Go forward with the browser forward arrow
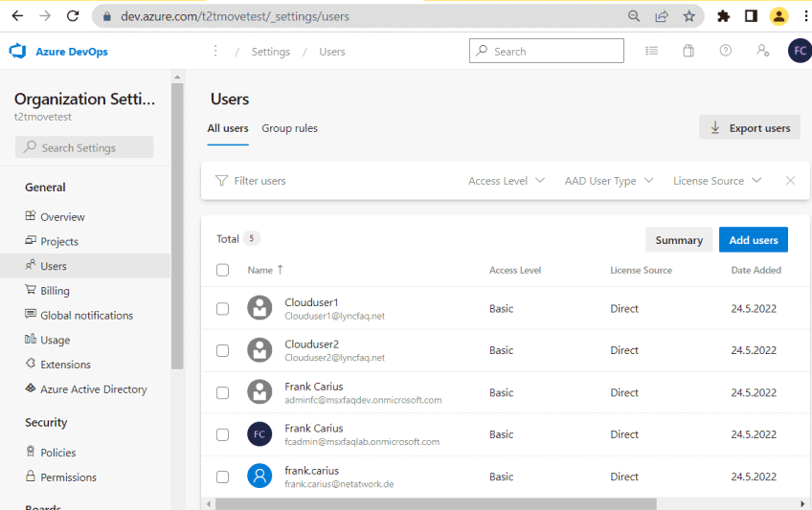 pyautogui.click(x=45, y=16)
